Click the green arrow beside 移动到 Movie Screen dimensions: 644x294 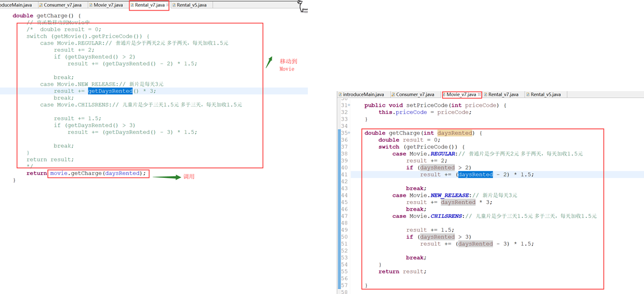tap(269, 62)
